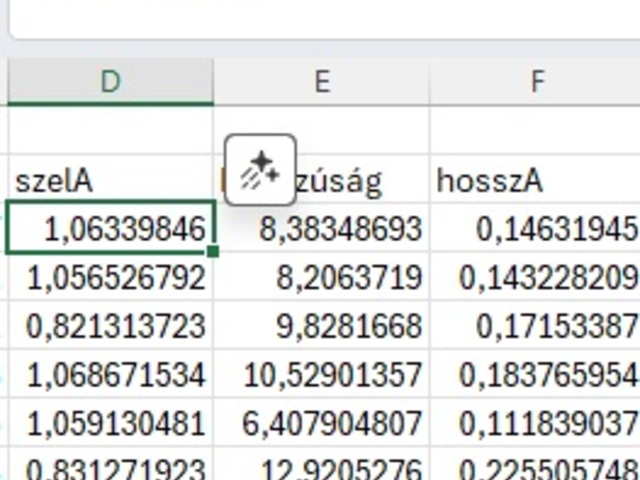Click the cell showing 6,407904807
This screenshot has height=480, width=640.
(x=322, y=422)
